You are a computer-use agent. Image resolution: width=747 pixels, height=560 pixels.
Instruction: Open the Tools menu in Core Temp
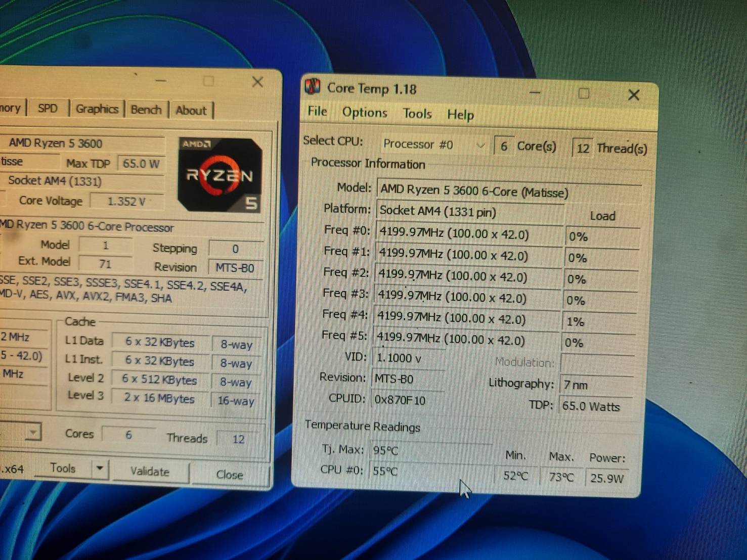coord(417,114)
